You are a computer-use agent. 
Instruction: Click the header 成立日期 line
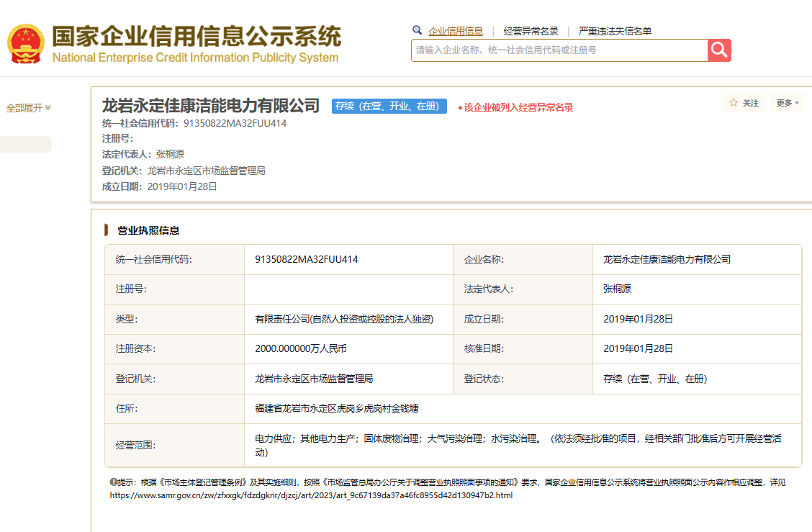pyautogui.click(x=160, y=186)
